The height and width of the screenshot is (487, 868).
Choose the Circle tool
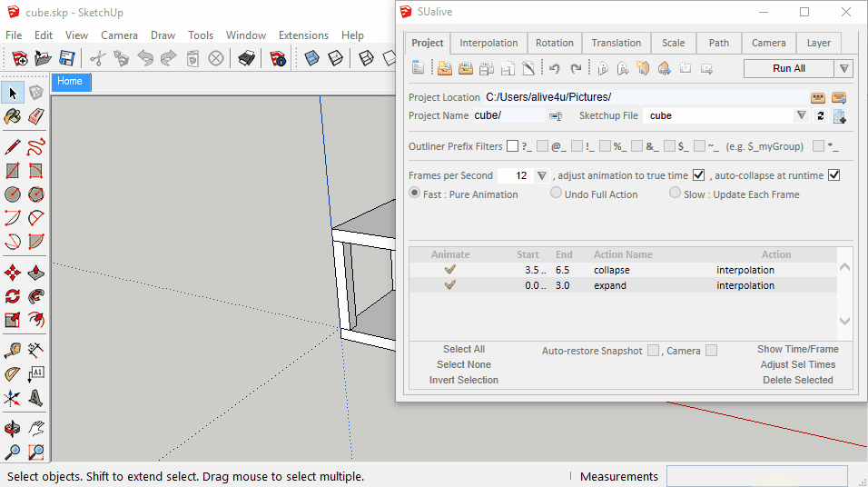[x=13, y=194]
